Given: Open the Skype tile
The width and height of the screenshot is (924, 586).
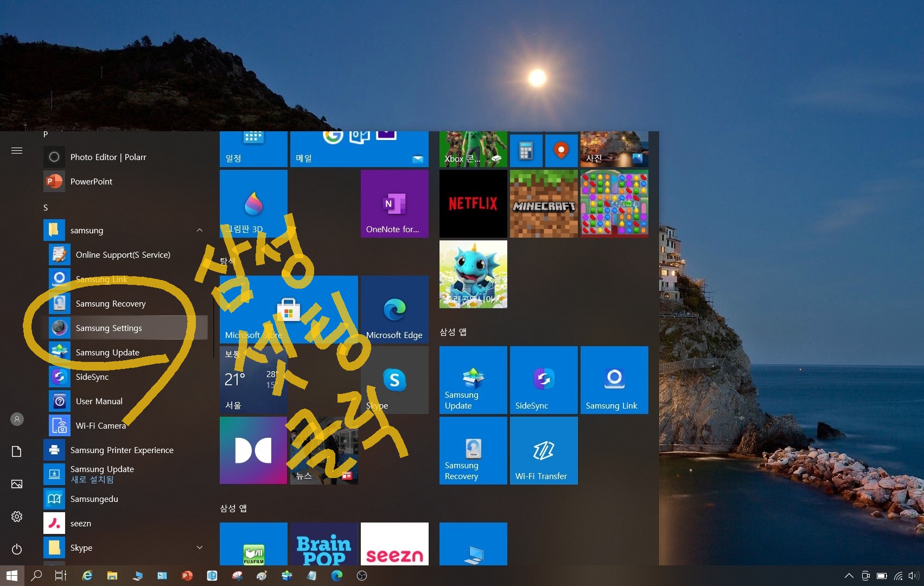Looking at the screenshot, I should point(394,380).
